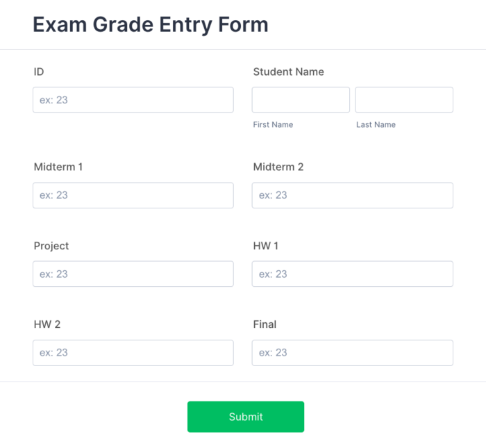Click the small "Last Name" sublabel
486x448 pixels.
click(376, 125)
